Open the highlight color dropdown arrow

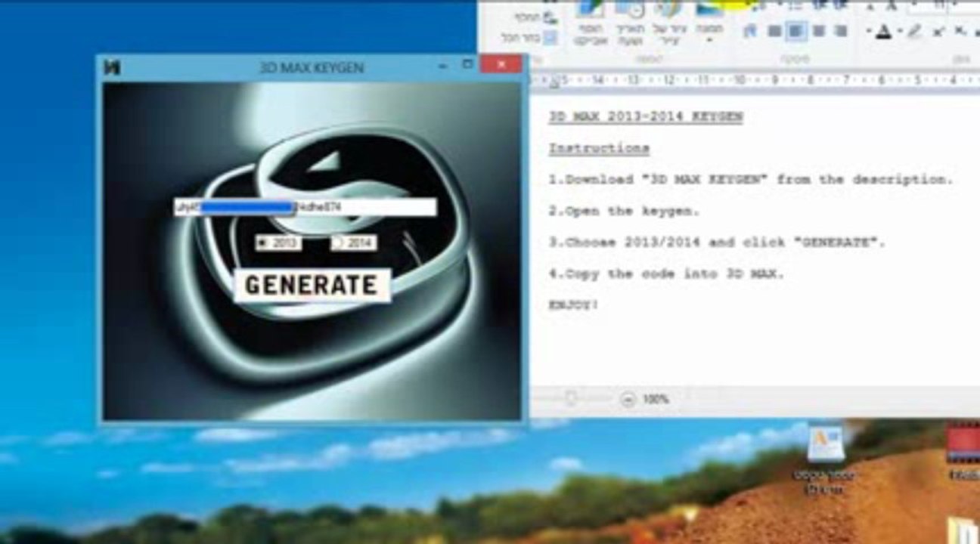pyautogui.click(x=900, y=31)
